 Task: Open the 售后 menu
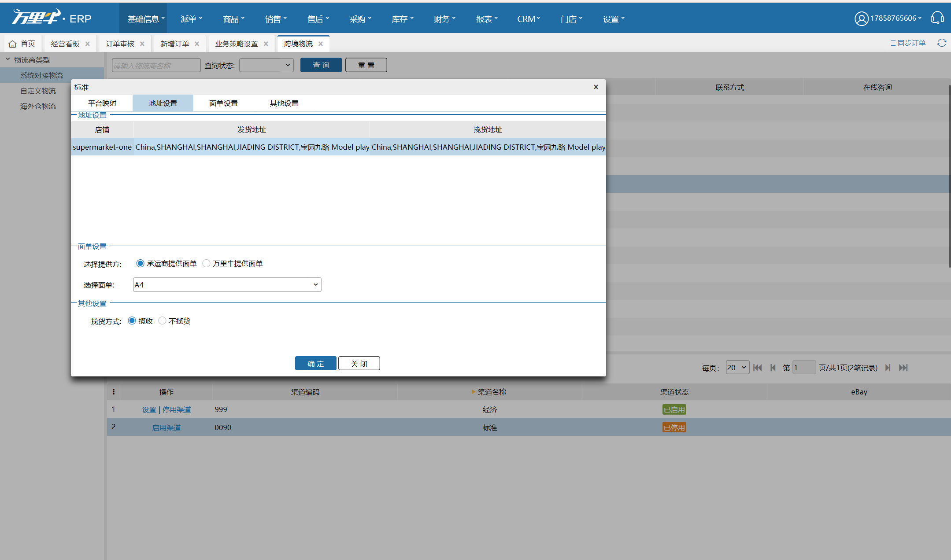(318, 19)
